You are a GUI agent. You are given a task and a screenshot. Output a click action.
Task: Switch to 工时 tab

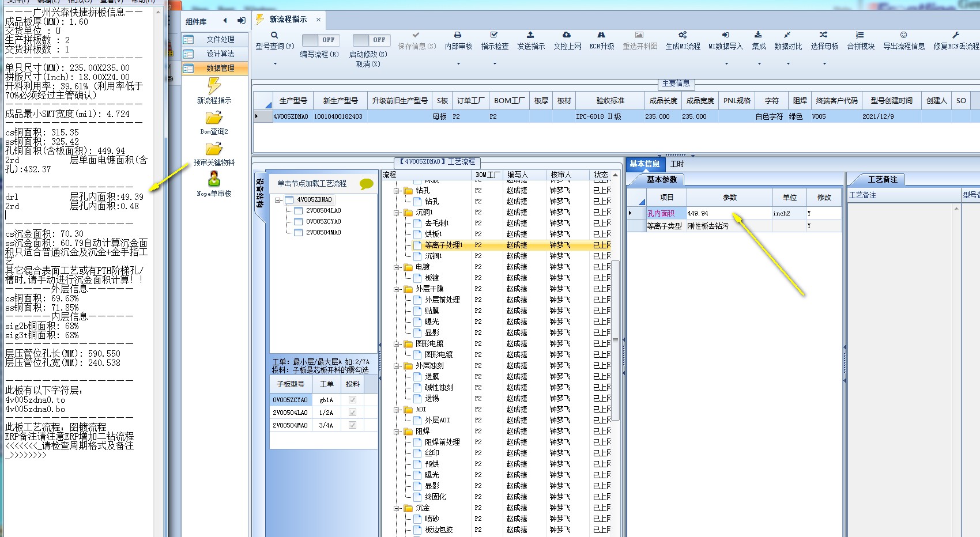[677, 164]
